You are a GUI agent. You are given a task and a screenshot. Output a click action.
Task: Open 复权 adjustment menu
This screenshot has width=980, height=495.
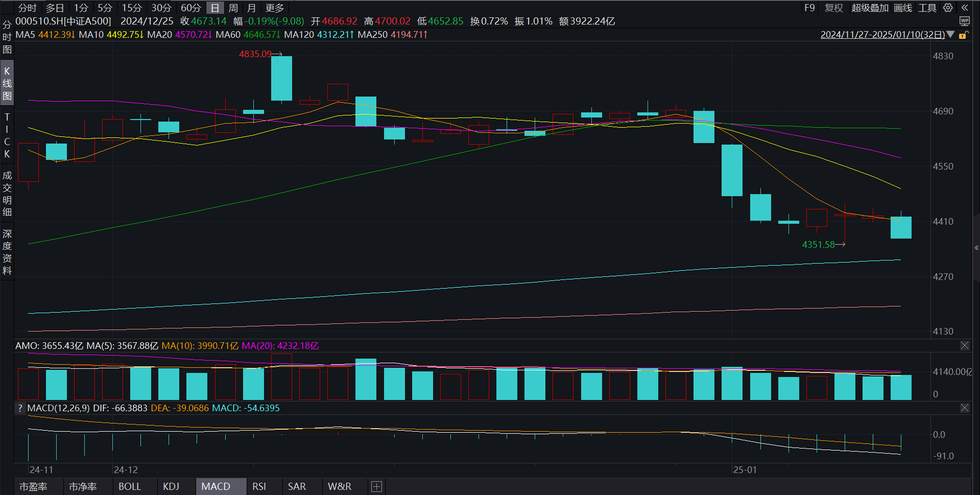(x=834, y=8)
